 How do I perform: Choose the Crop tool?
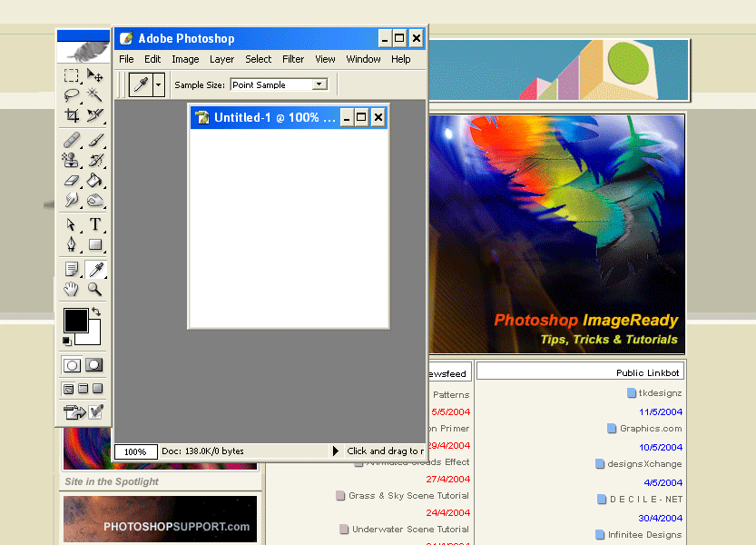[72, 115]
